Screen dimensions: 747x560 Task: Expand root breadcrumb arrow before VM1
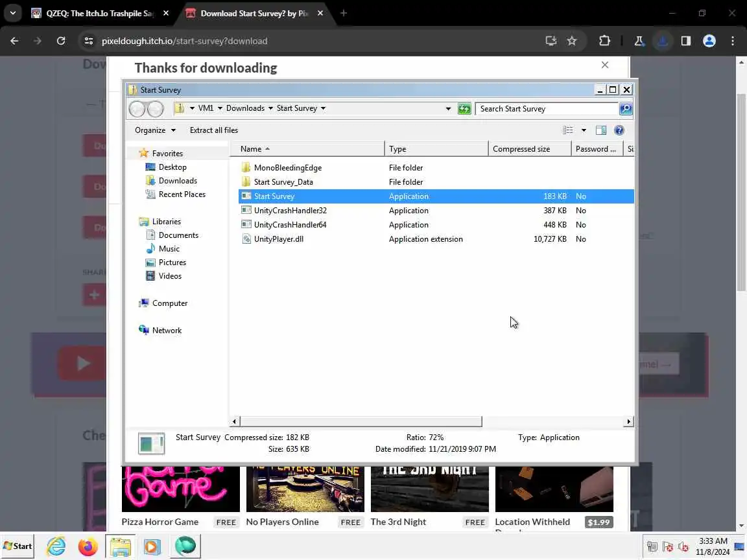(x=192, y=108)
